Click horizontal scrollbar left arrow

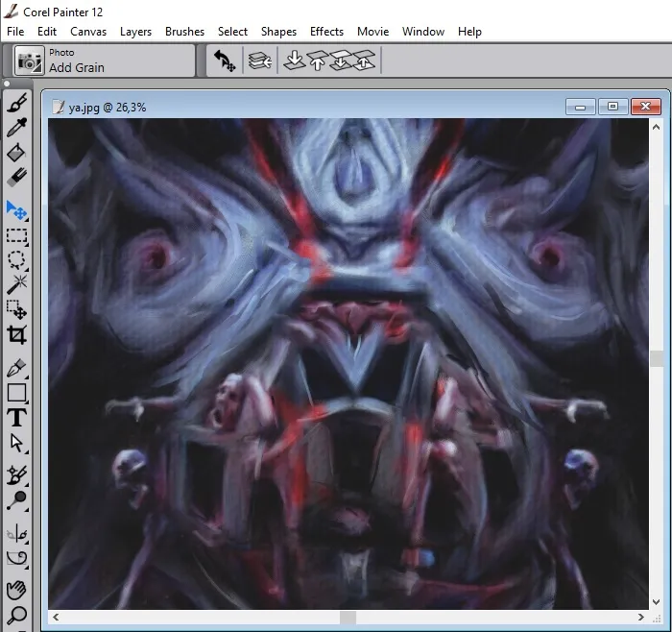coord(56,617)
